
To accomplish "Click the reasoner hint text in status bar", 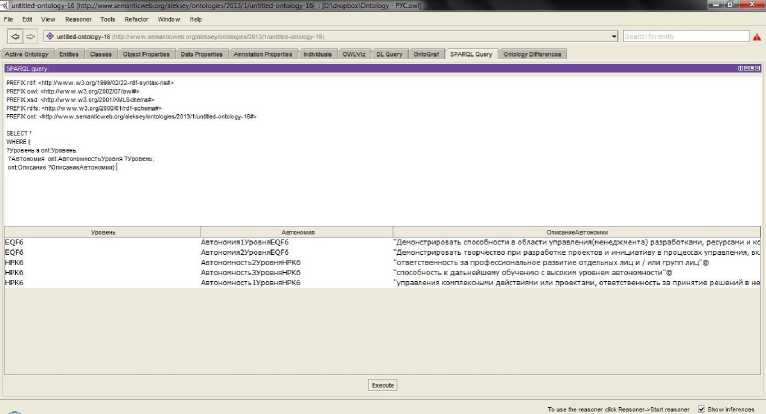I will (x=618, y=409).
